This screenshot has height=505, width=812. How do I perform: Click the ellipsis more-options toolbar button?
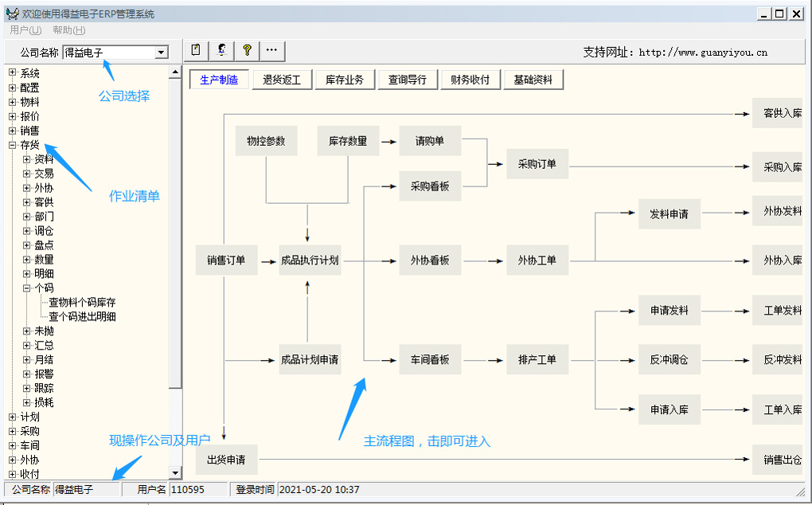click(x=271, y=50)
